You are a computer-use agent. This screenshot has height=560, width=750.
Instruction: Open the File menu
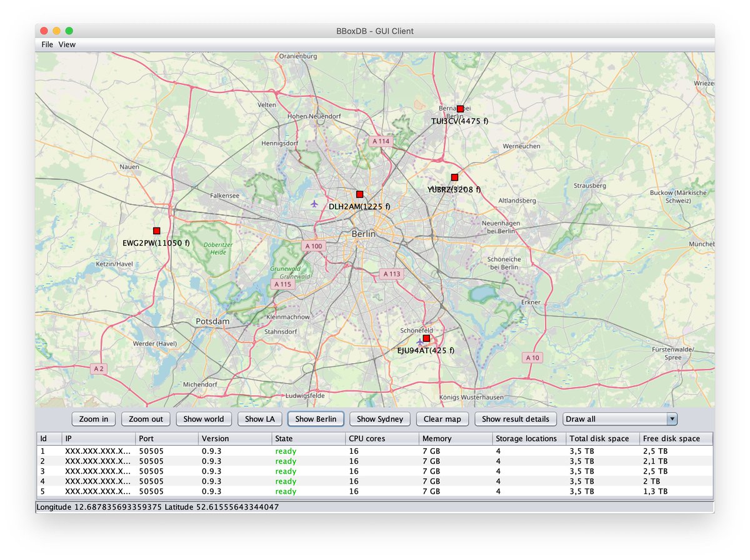47,44
